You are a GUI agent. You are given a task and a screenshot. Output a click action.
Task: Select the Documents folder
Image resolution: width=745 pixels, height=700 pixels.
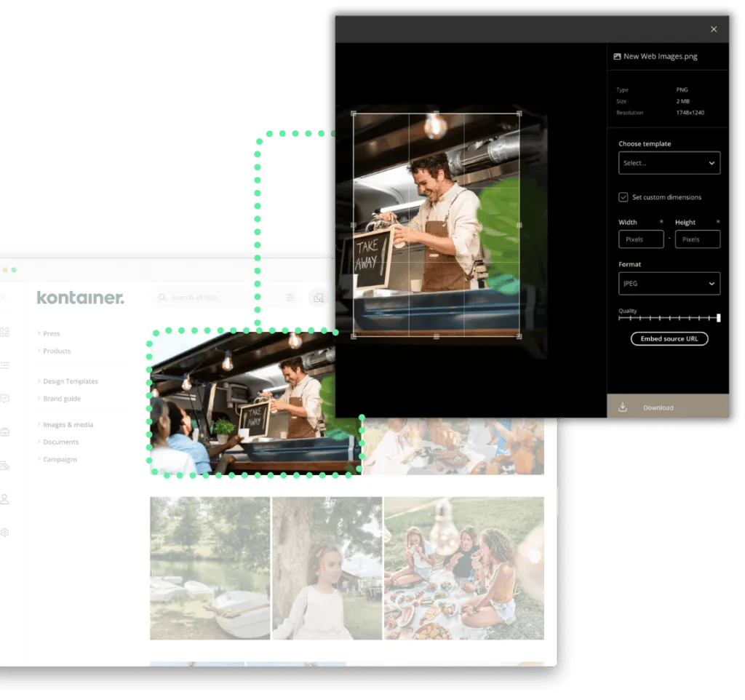pos(61,442)
